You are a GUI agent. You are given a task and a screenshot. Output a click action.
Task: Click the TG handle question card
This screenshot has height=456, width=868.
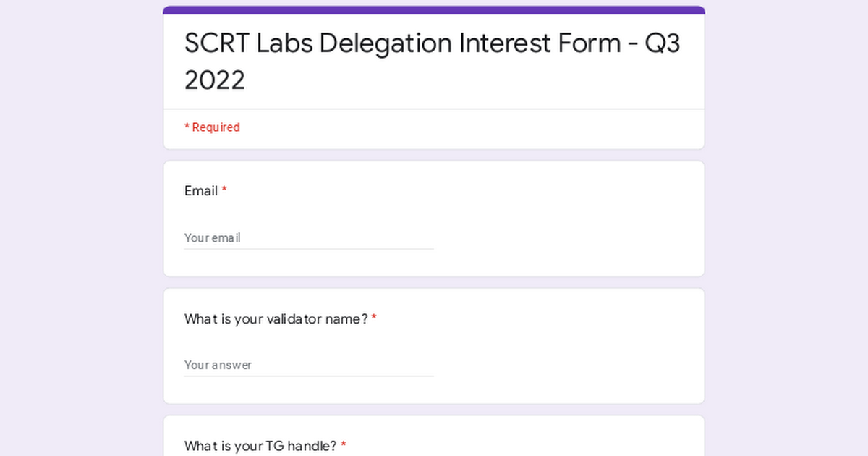click(434, 436)
